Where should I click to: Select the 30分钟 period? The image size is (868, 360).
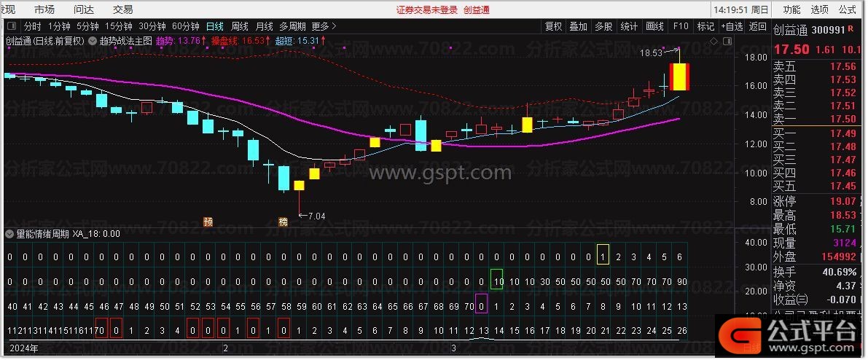pyautogui.click(x=152, y=26)
